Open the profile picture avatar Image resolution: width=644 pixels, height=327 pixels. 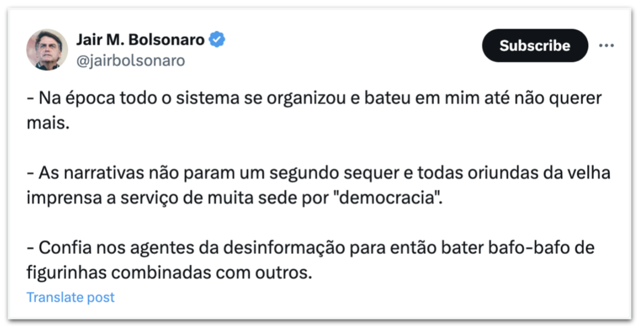point(47,50)
